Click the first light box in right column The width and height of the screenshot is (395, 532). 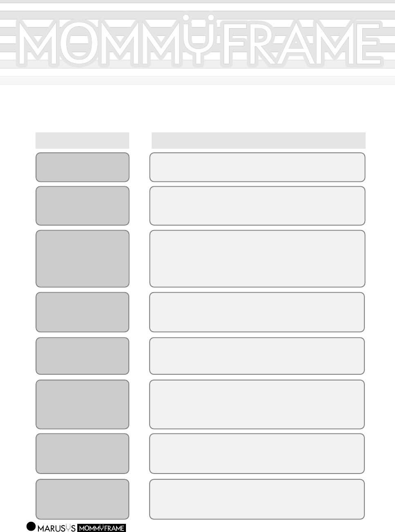(x=257, y=167)
